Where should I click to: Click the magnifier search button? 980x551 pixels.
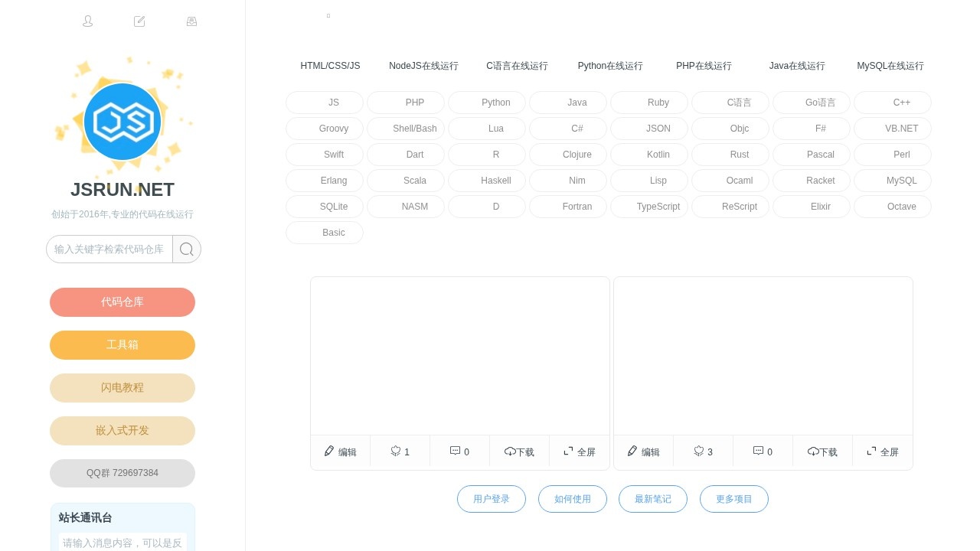point(186,249)
